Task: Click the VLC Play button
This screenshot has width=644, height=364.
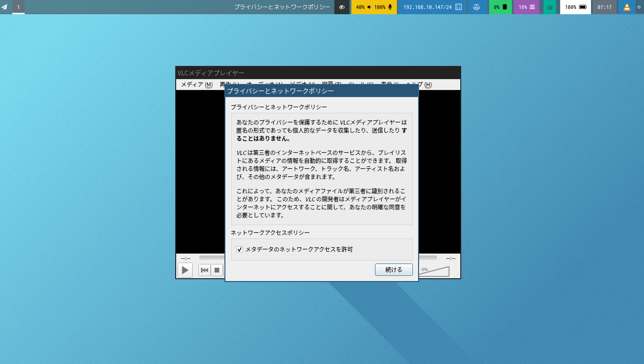Action: (x=185, y=270)
